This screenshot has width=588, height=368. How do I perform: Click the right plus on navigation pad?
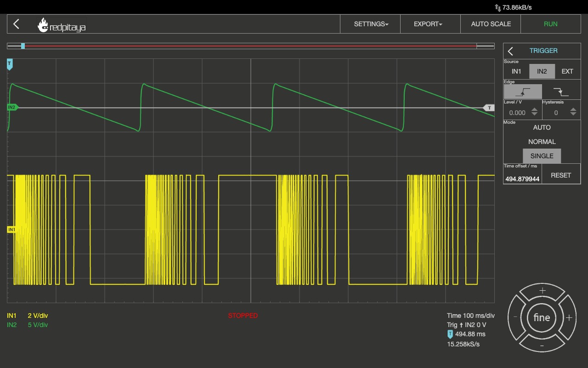click(569, 317)
